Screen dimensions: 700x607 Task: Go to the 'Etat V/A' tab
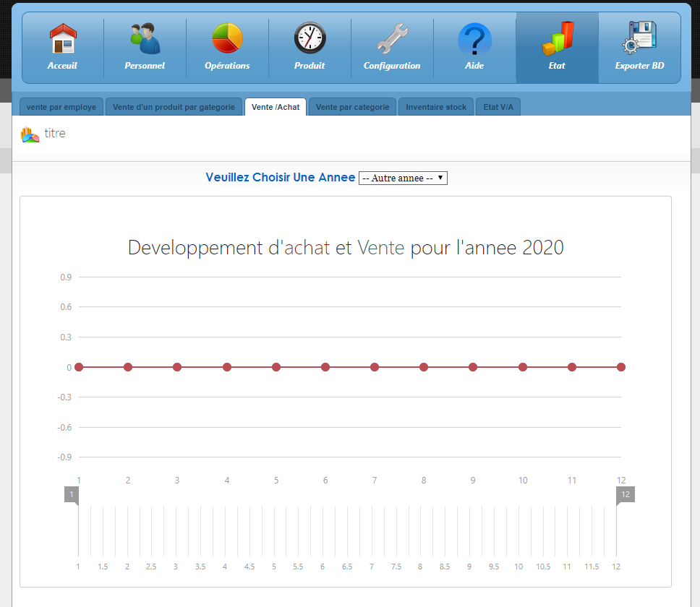coord(498,107)
